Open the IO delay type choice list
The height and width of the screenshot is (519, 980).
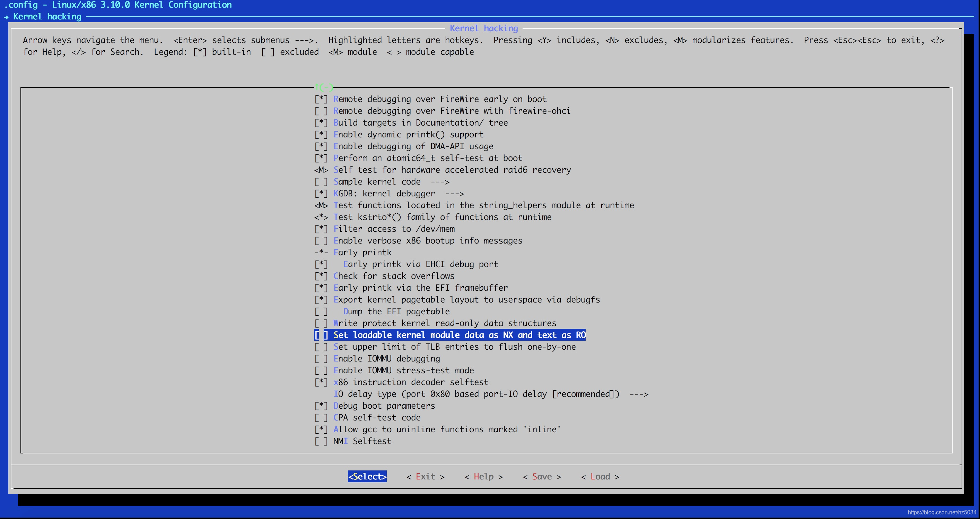click(x=490, y=394)
